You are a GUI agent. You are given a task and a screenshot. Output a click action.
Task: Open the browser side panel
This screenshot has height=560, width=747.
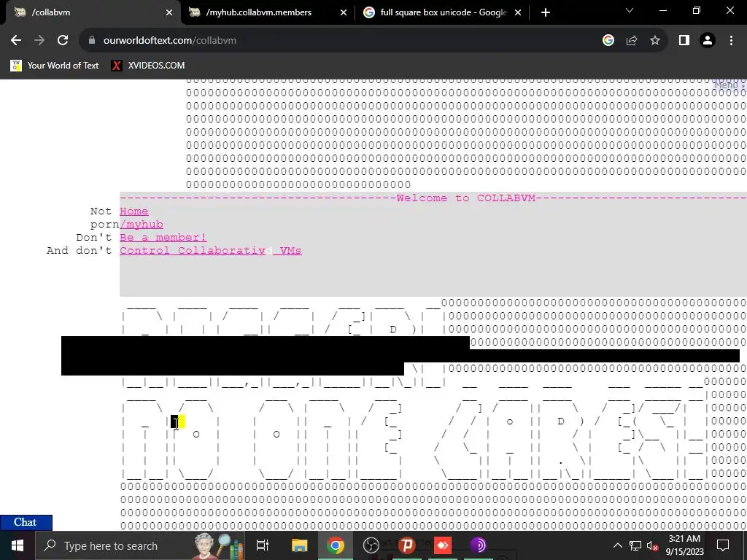click(684, 41)
